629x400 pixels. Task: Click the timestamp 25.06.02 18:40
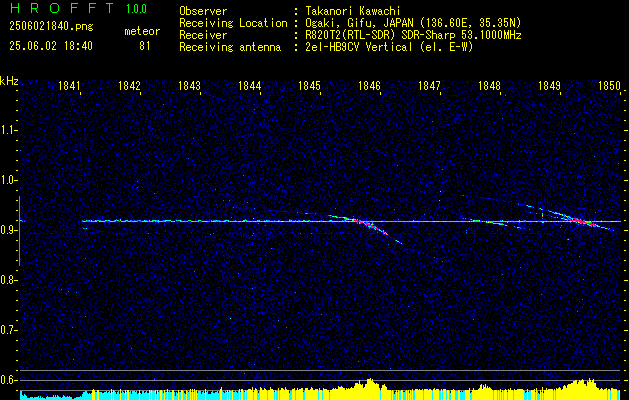point(51,46)
